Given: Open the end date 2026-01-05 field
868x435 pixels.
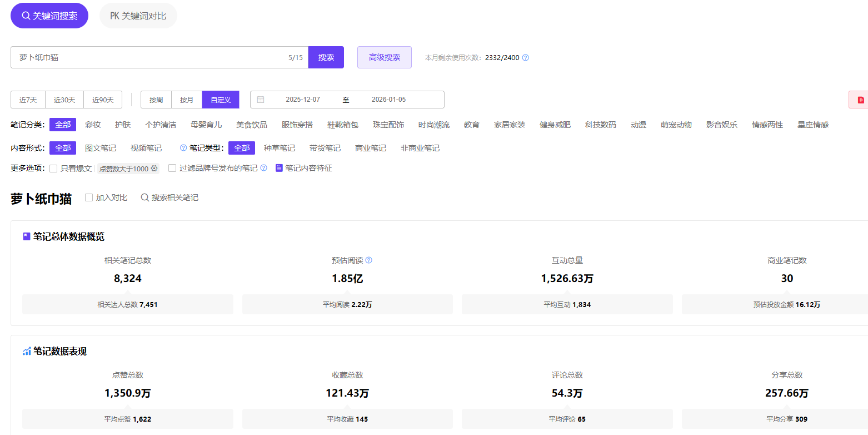Looking at the screenshot, I should pos(388,100).
